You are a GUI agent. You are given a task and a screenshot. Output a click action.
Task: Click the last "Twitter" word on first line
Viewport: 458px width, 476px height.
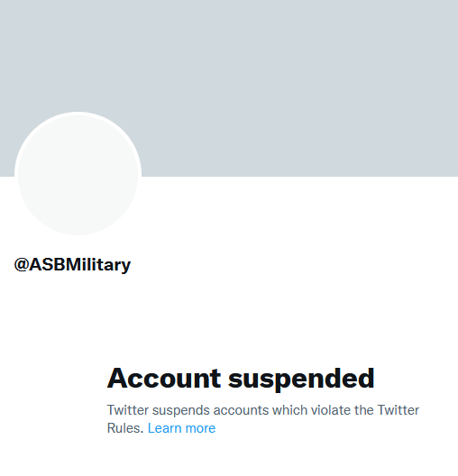398,410
